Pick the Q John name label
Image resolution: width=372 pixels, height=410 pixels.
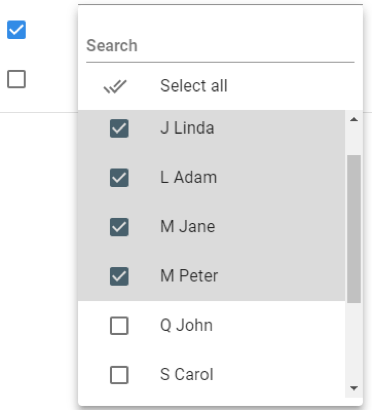click(x=186, y=325)
